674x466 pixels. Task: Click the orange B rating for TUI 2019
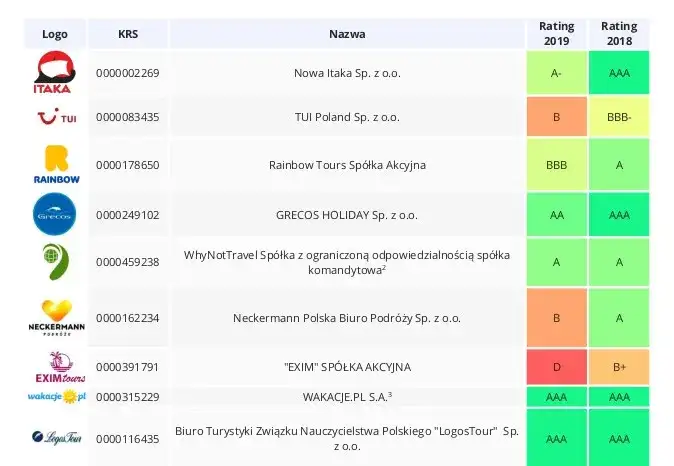coord(556,117)
